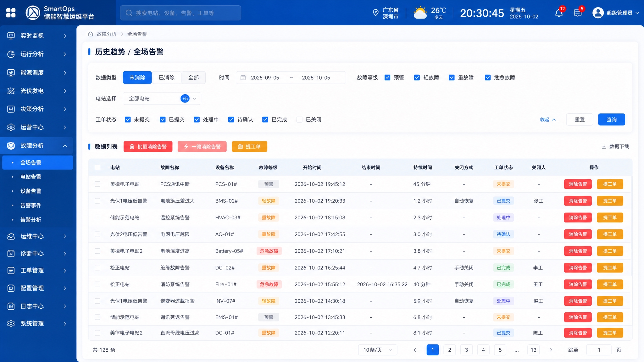Open the 超级管理员 user dropdown

(616, 13)
